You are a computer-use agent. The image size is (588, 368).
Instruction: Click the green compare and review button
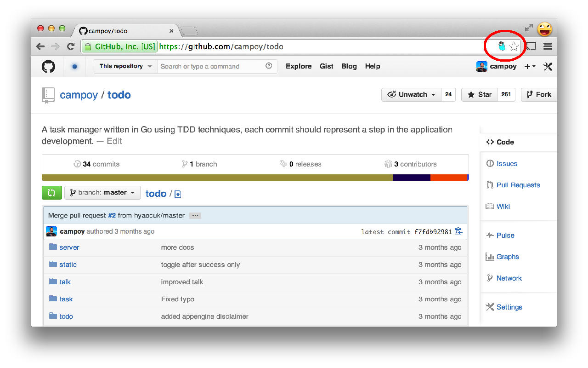(x=51, y=193)
